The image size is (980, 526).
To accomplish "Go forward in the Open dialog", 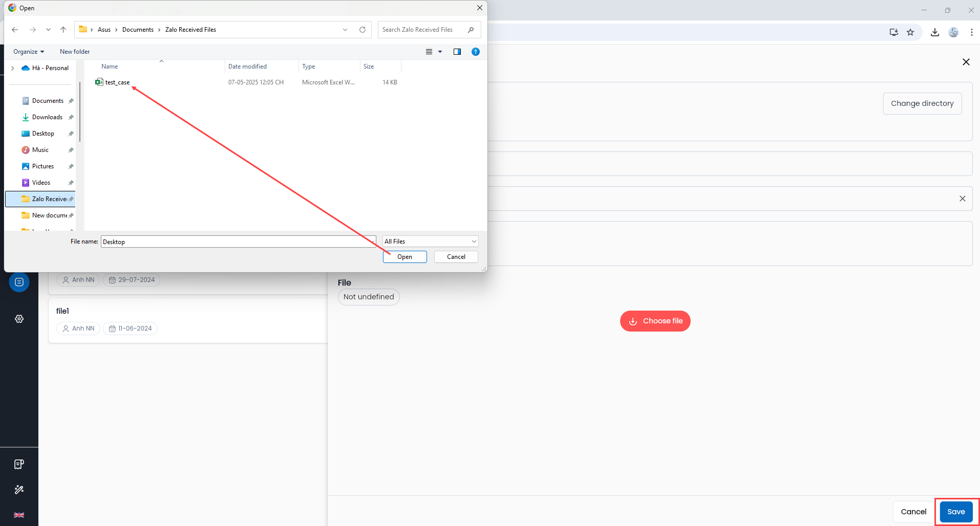I will (33, 30).
